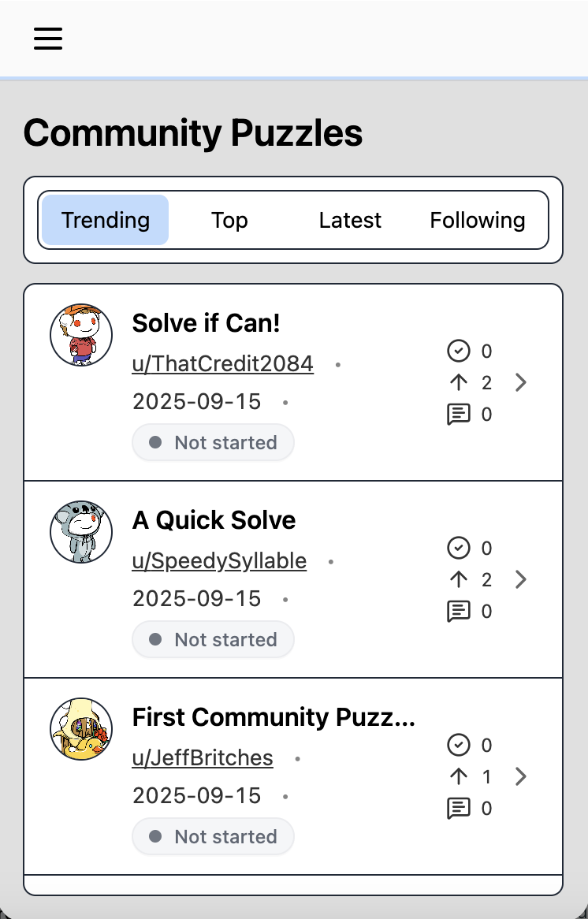Image resolution: width=588 pixels, height=919 pixels.
Task: Switch to the Trending tab
Action: (106, 220)
